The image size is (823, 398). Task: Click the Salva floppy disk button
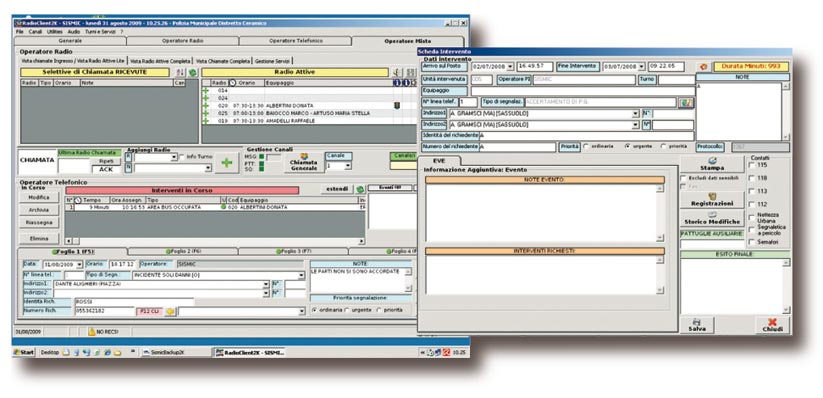coord(697,325)
